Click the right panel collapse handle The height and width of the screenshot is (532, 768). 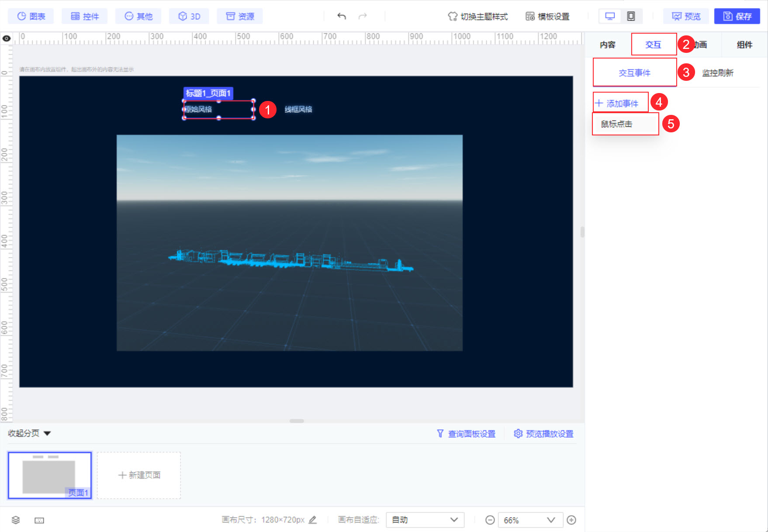click(582, 231)
